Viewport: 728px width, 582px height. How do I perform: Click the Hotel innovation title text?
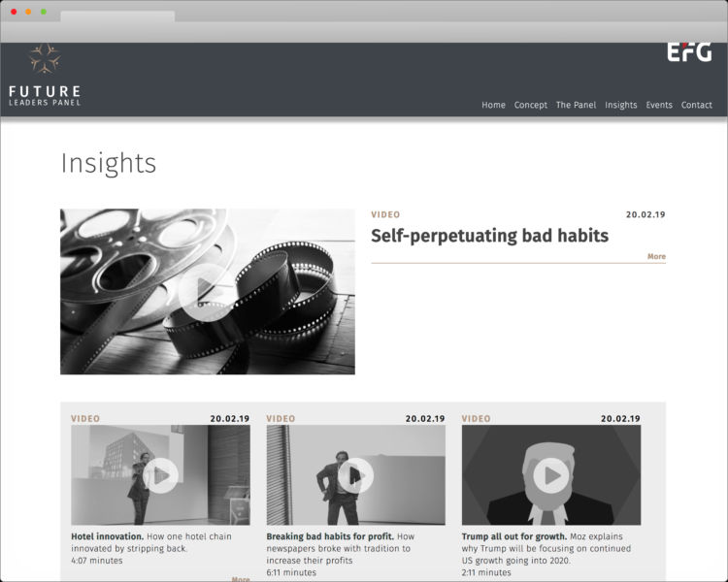107,536
